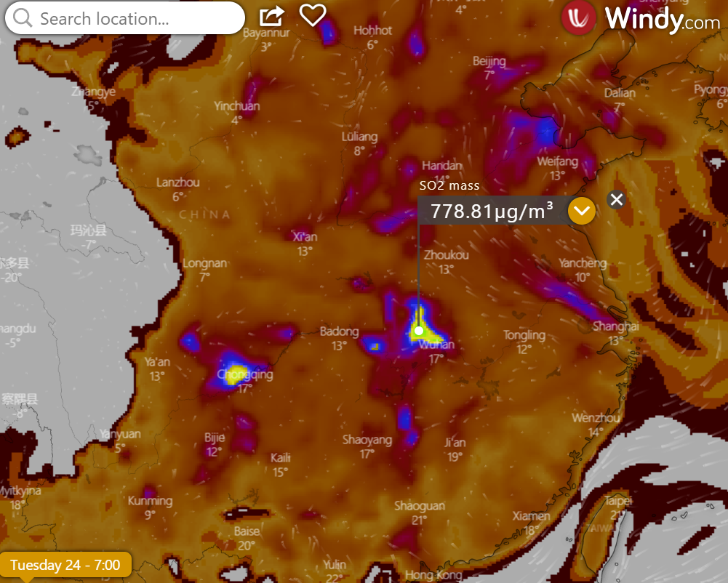Click the magnifying glass search icon
The height and width of the screenshot is (583, 728).
pyautogui.click(x=23, y=18)
